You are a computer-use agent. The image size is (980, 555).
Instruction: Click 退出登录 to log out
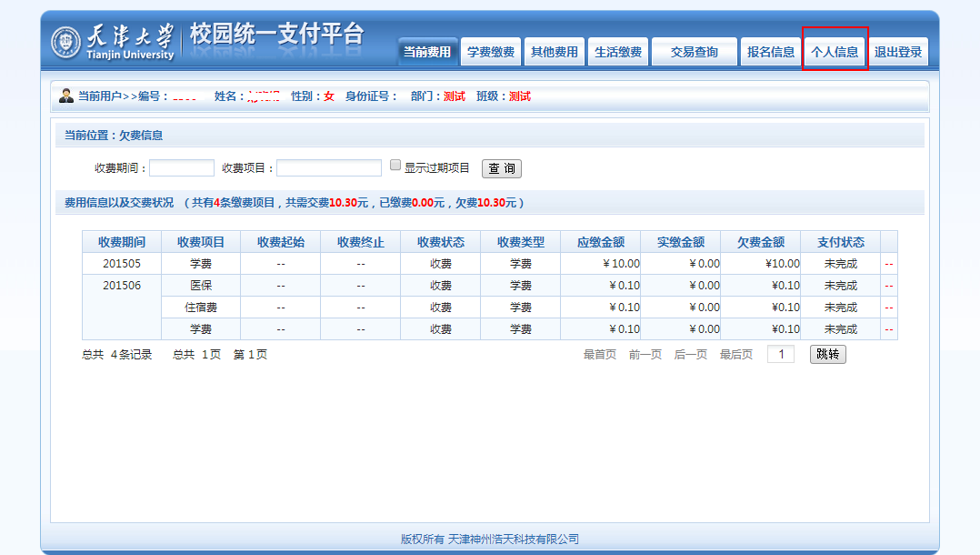click(x=898, y=52)
